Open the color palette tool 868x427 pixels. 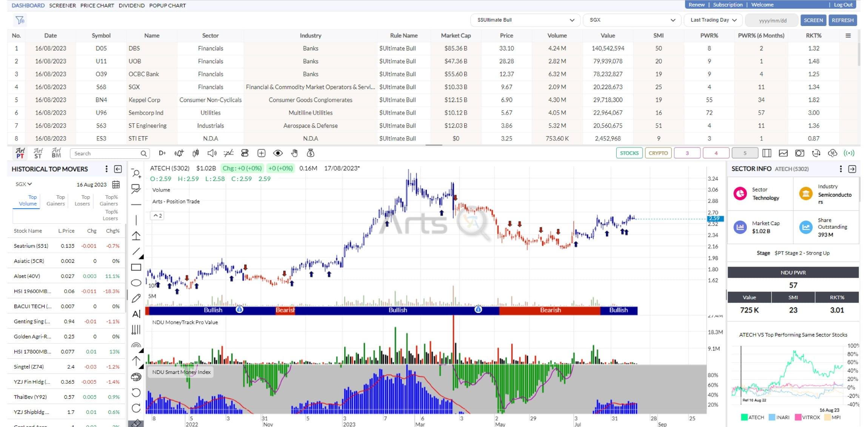[136, 377]
